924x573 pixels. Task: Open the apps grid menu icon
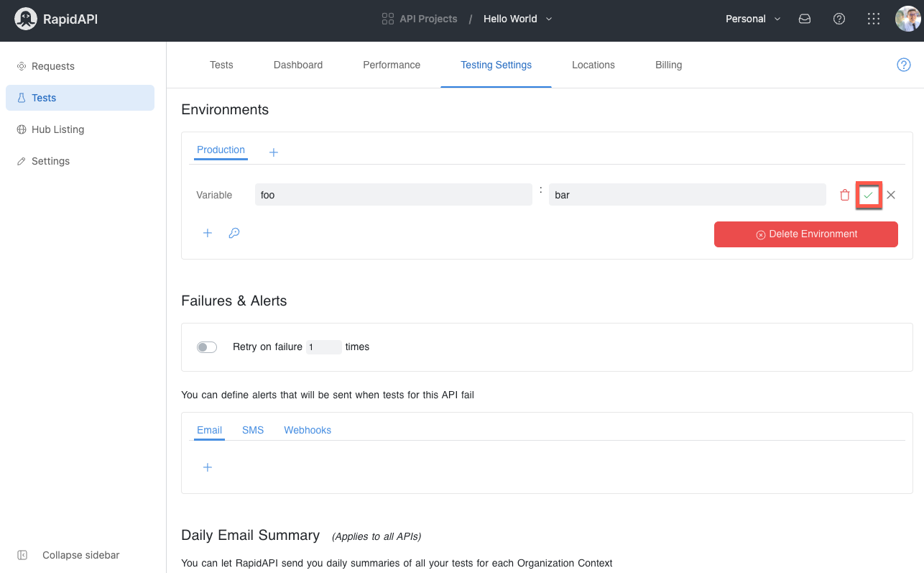874,19
